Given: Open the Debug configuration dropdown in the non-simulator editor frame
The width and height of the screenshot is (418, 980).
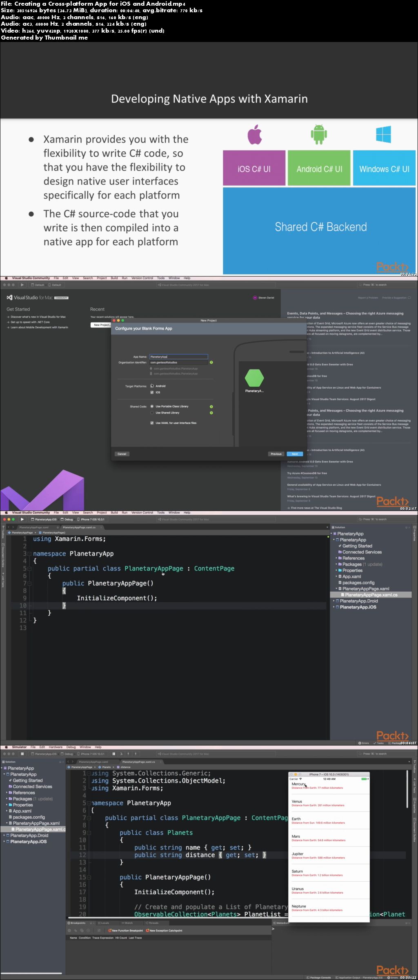Looking at the screenshot, I should [67, 519].
